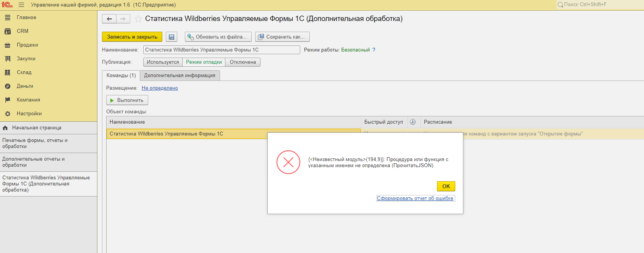
Task: Save with the floppy disk icon
Action: click(172, 37)
